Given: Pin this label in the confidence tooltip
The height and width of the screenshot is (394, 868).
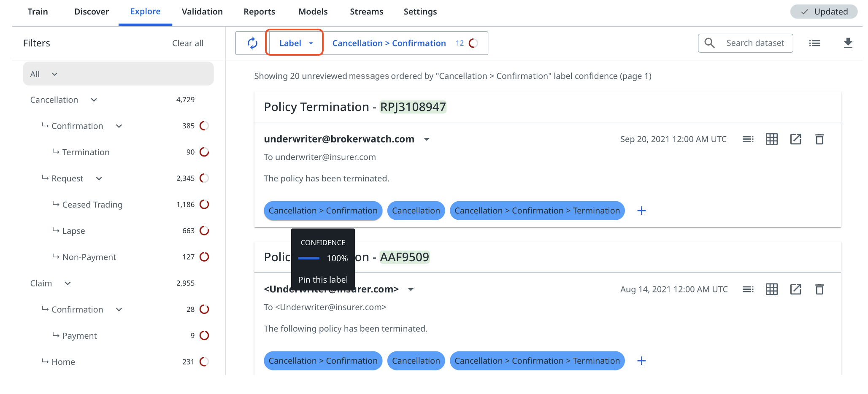Looking at the screenshot, I should 322,279.
